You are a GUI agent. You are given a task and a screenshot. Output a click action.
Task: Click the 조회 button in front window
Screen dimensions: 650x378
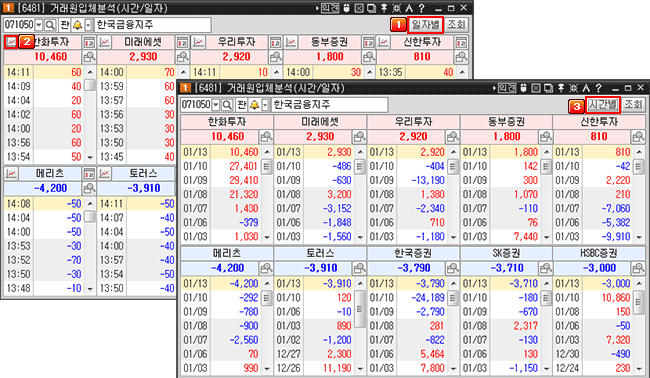(633, 104)
